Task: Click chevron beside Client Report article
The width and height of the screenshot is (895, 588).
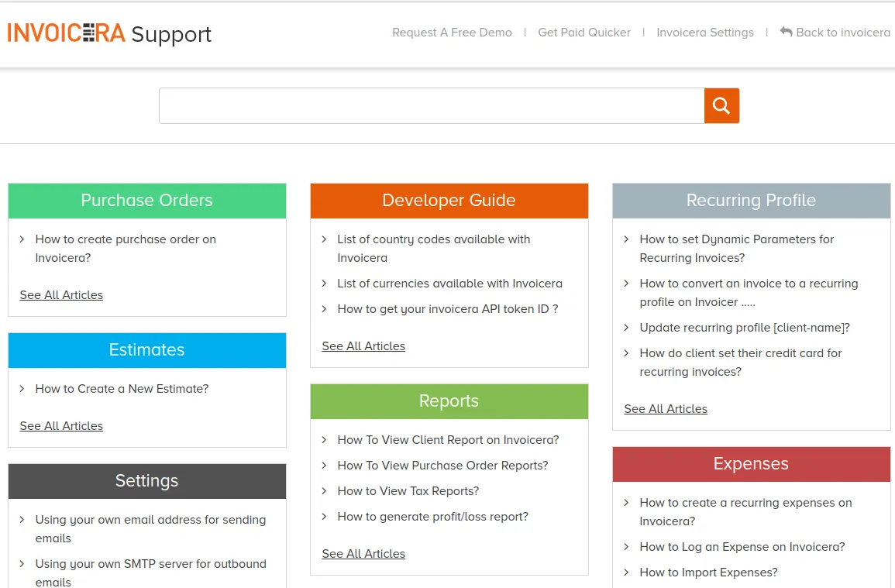Action: (x=324, y=439)
